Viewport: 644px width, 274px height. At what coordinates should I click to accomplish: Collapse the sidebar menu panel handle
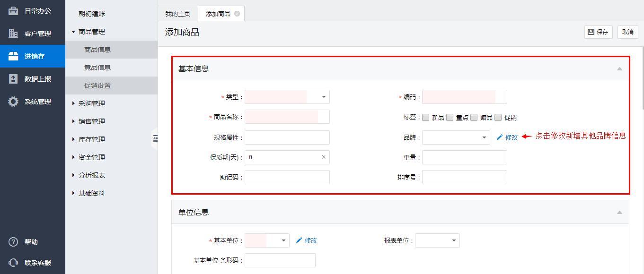155,138
